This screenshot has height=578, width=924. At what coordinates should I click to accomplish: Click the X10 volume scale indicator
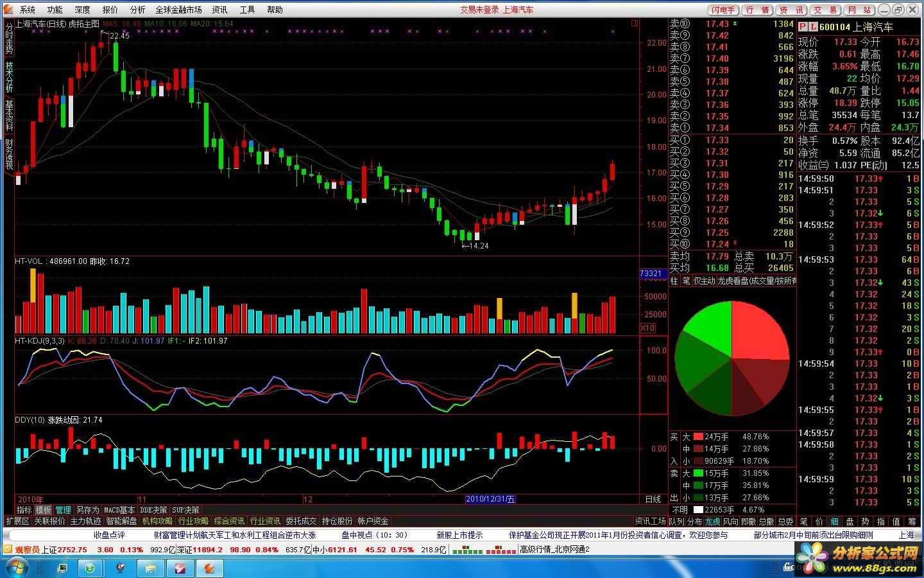point(647,328)
